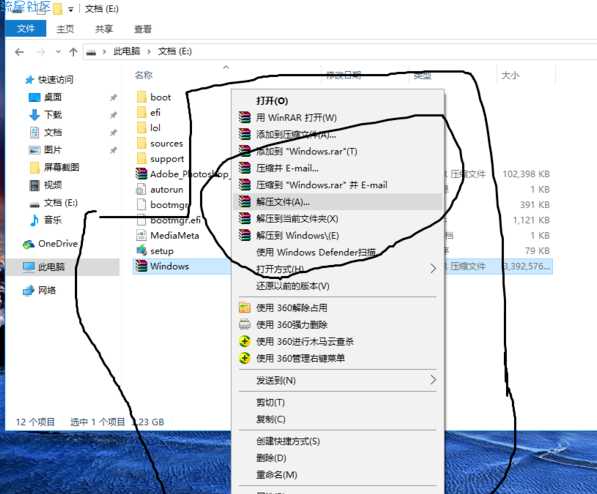The height and width of the screenshot is (494, 597).
Task: Choose 使用 360解除占用
Action: (x=337, y=307)
